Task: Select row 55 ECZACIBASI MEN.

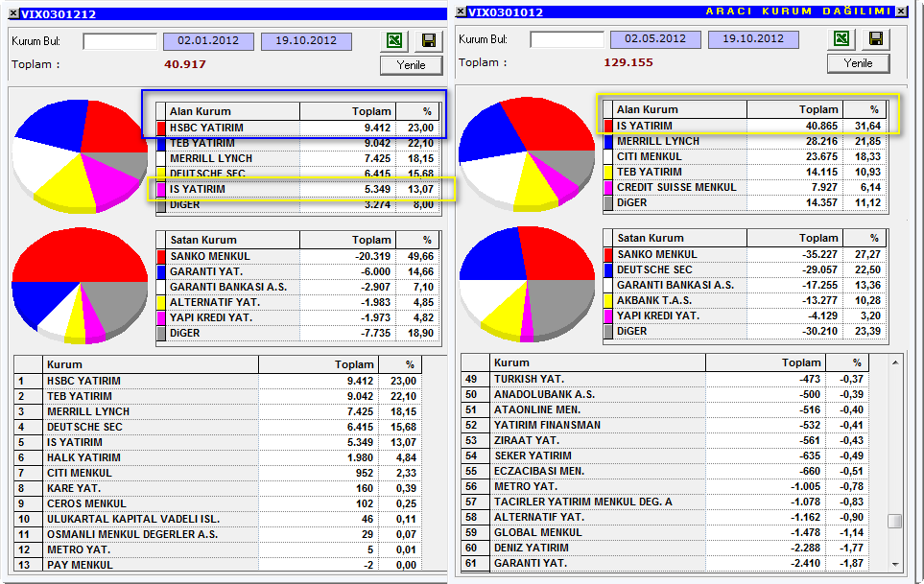Action: (x=665, y=471)
